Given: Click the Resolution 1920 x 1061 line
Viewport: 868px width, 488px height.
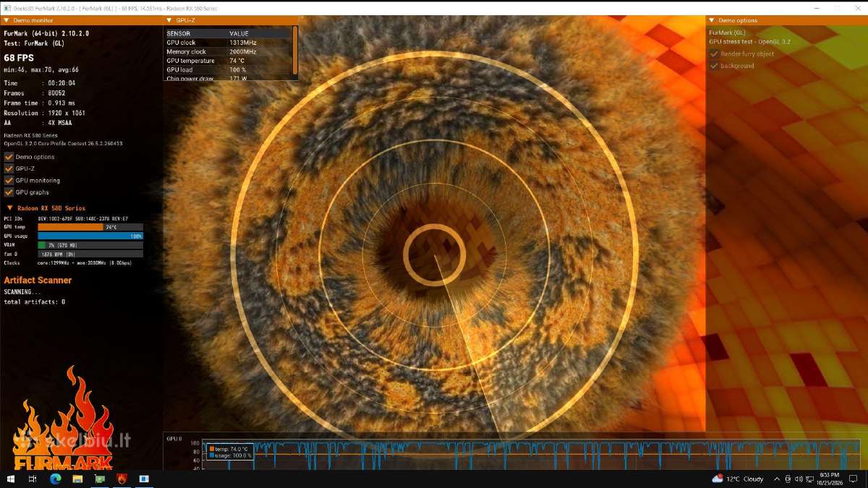Looking at the screenshot, I should point(45,114).
